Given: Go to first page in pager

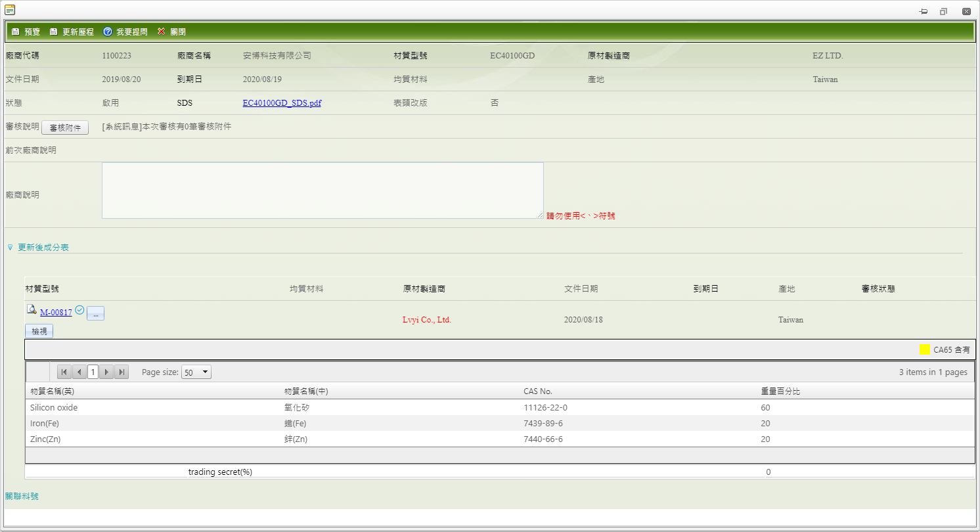Looking at the screenshot, I should click(64, 372).
